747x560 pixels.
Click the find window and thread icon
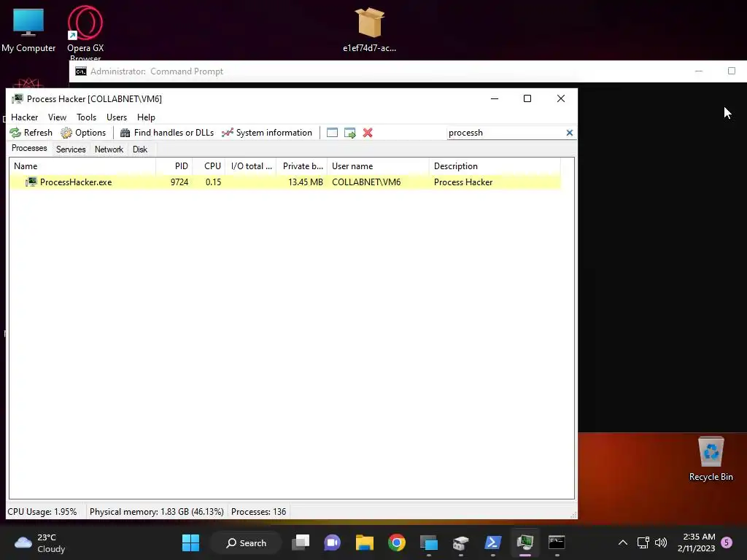(350, 133)
